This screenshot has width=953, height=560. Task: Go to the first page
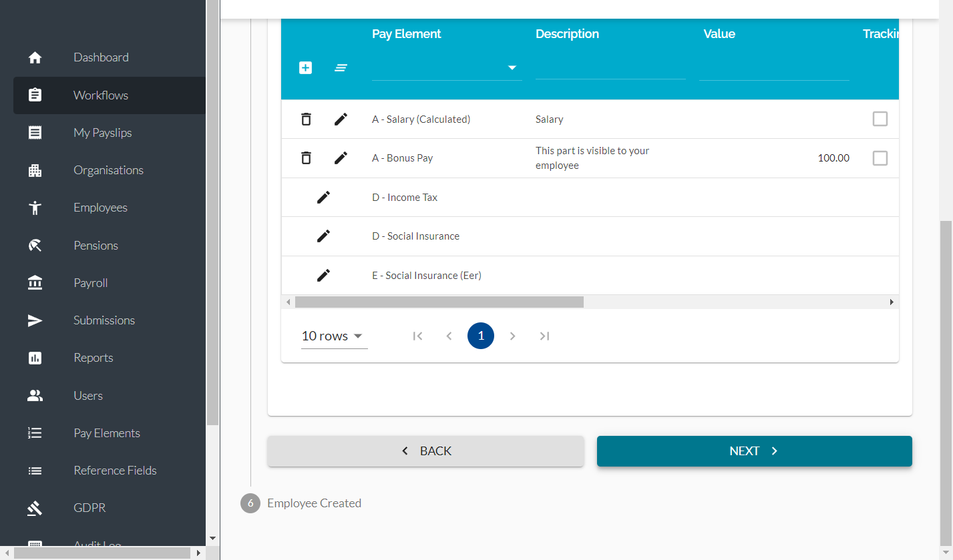[417, 336]
